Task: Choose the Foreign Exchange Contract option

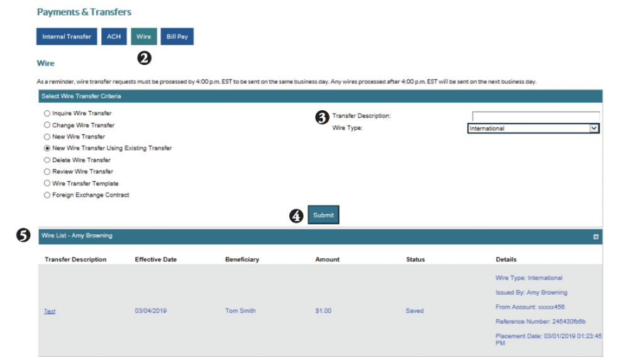Action: pyautogui.click(x=47, y=195)
